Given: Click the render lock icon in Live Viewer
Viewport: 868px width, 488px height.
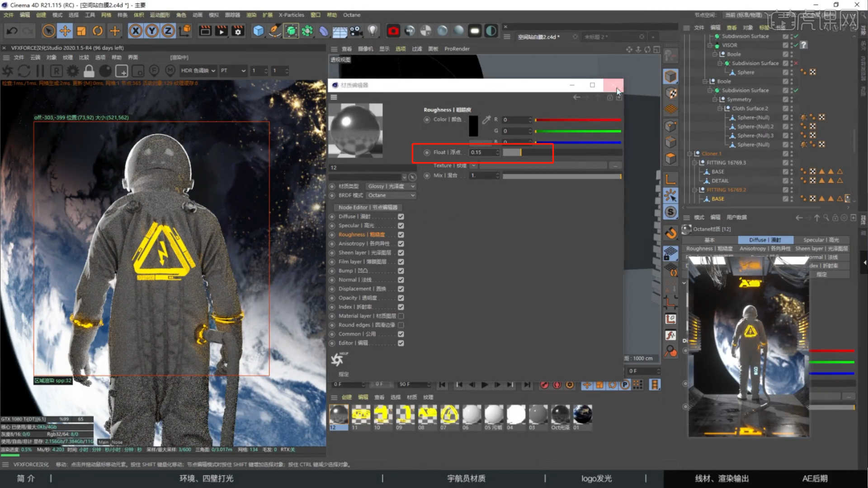Looking at the screenshot, I should click(89, 71).
